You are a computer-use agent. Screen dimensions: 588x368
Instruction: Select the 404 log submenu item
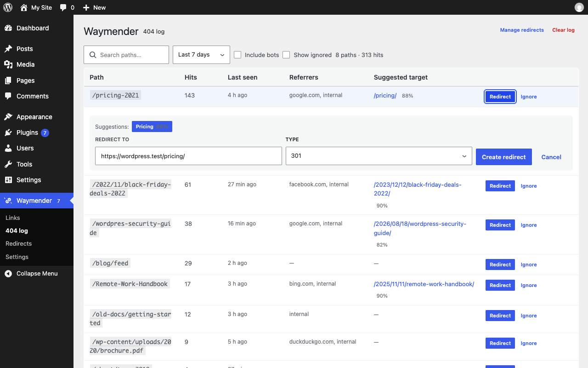[x=17, y=230]
